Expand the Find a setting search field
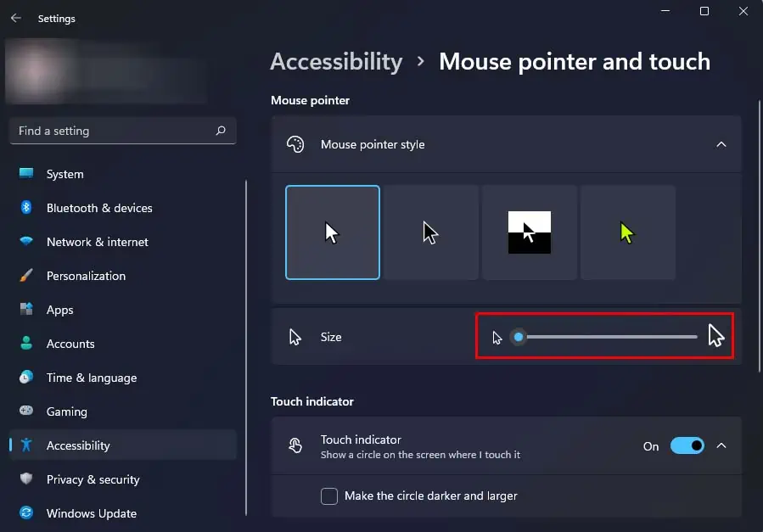Image resolution: width=763 pixels, height=532 pixels. (122, 131)
